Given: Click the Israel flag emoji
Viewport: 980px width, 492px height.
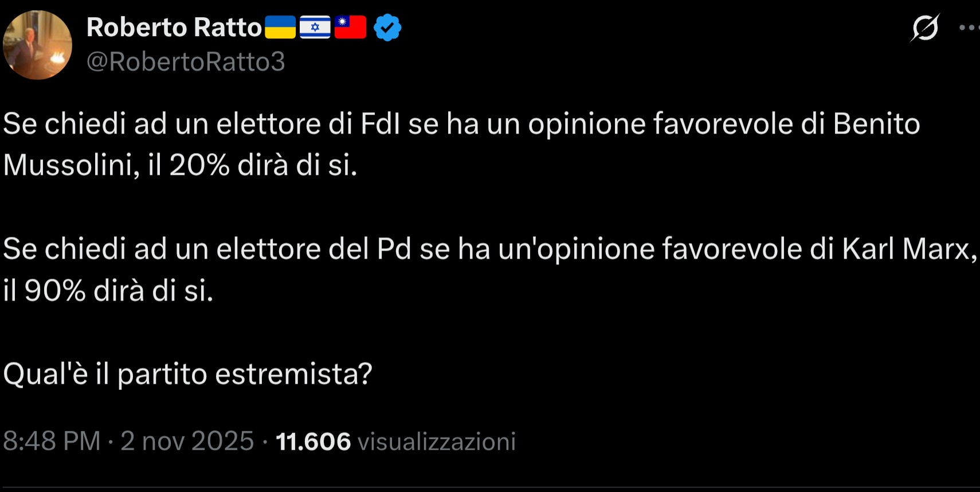Looking at the screenshot, I should click(315, 28).
